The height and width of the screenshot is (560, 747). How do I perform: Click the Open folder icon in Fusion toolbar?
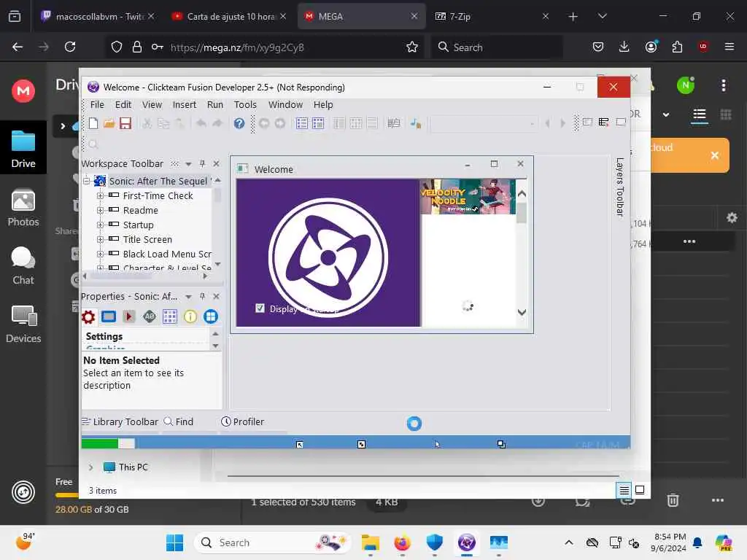pos(109,123)
